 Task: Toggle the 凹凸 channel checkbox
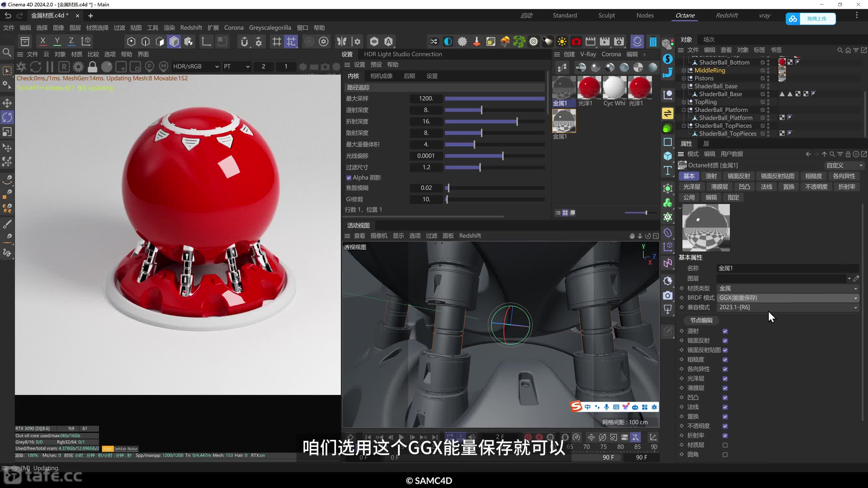click(725, 398)
